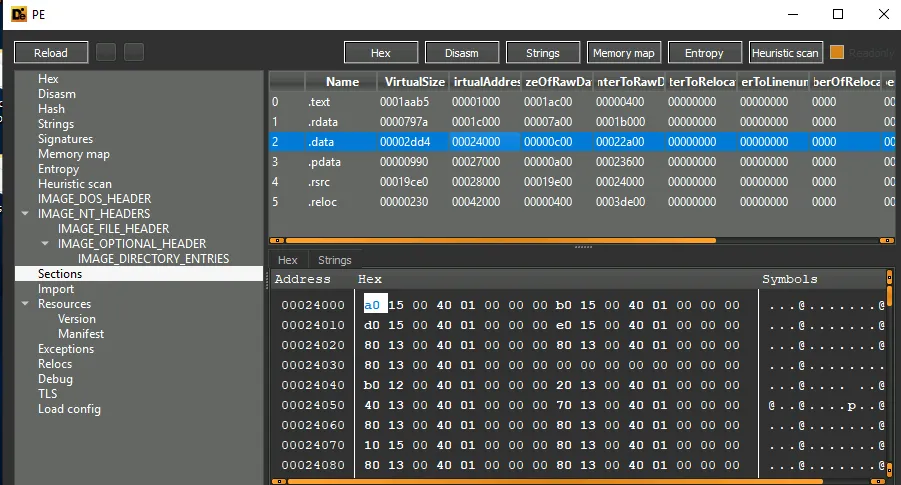Select Load config in the left tree
The height and width of the screenshot is (485, 901).
70,409
